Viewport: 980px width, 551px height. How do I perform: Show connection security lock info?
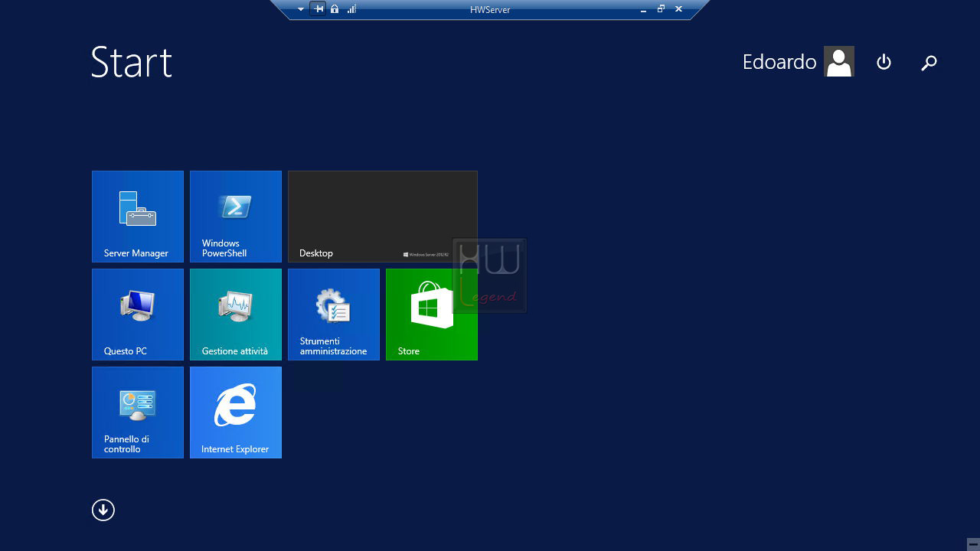tap(335, 9)
